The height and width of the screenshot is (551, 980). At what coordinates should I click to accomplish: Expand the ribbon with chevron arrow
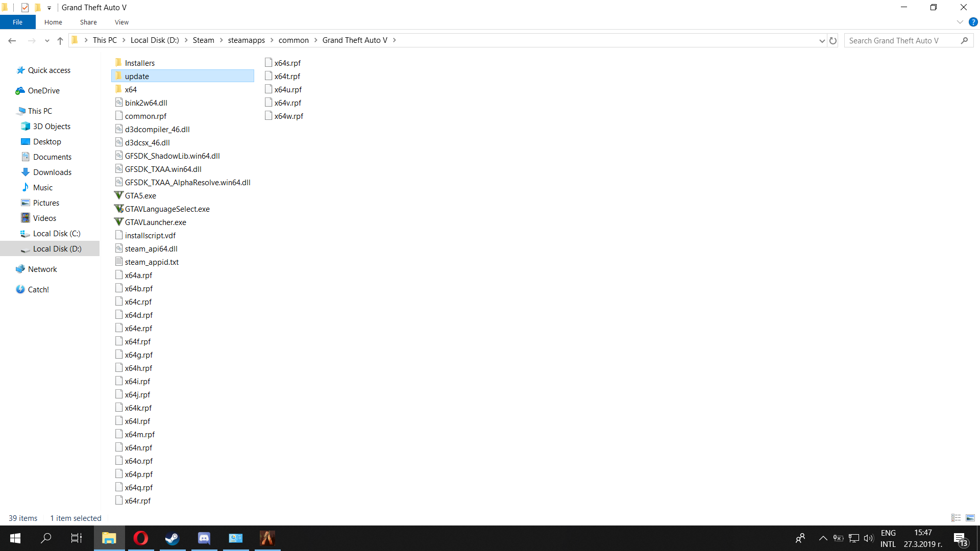tap(960, 22)
